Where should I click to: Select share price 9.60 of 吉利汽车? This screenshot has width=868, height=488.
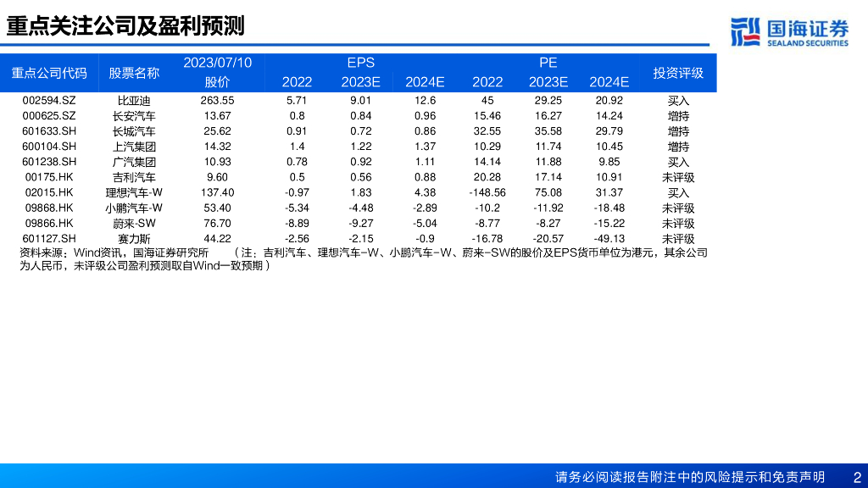coord(218,178)
